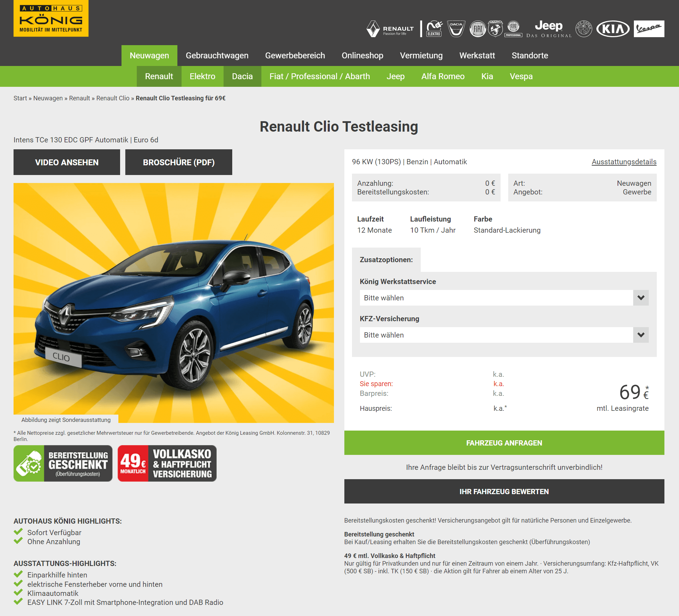Viewport: 679px width, 616px height.
Task: Click the Hauspreis label
Action: (376, 408)
